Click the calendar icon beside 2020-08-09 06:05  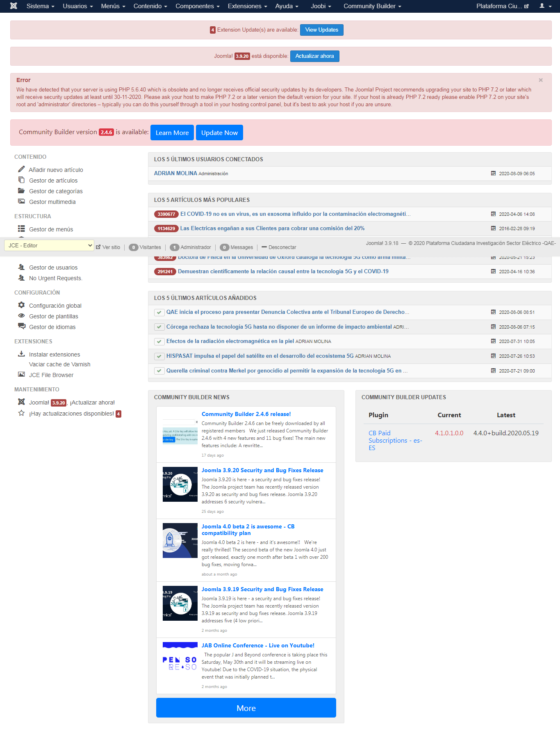[x=493, y=173]
